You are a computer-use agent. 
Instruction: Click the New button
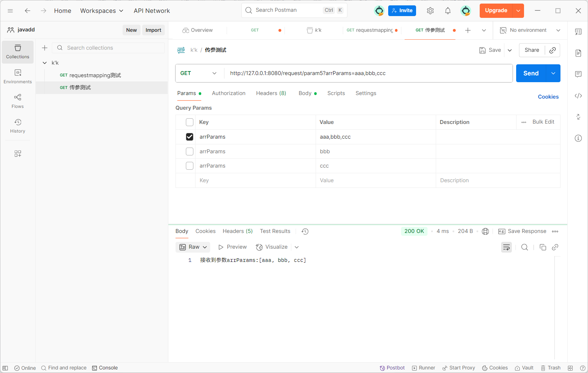tap(131, 30)
